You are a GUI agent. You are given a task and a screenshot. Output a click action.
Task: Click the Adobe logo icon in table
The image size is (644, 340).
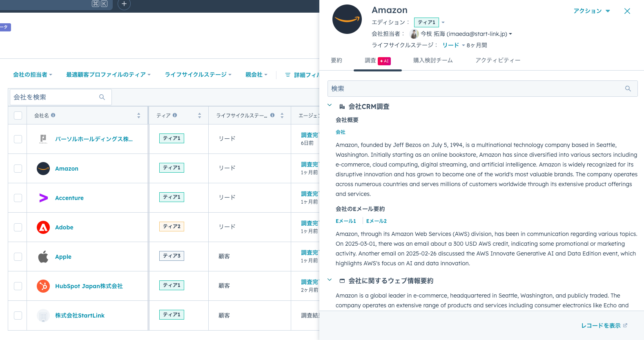click(x=43, y=227)
